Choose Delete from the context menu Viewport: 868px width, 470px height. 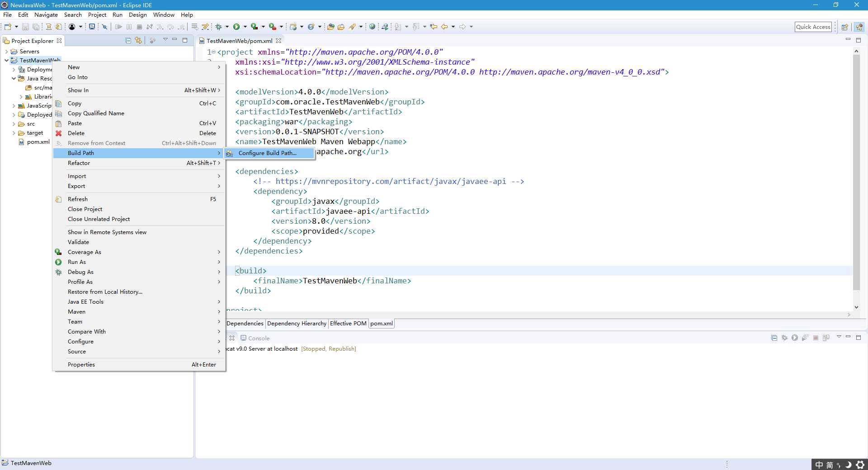pos(139,133)
